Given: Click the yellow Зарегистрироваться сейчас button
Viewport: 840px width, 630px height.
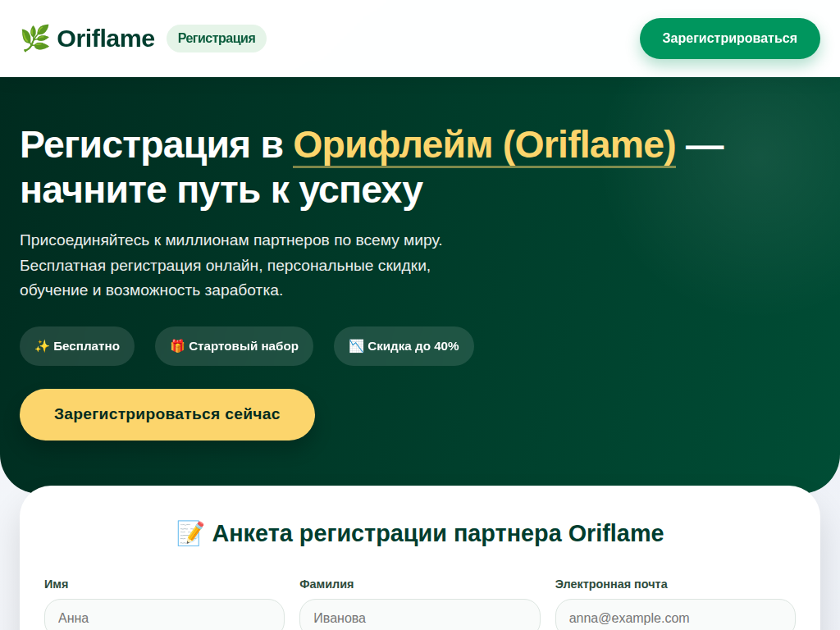Looking at the screenshot, I should [167, 414].
